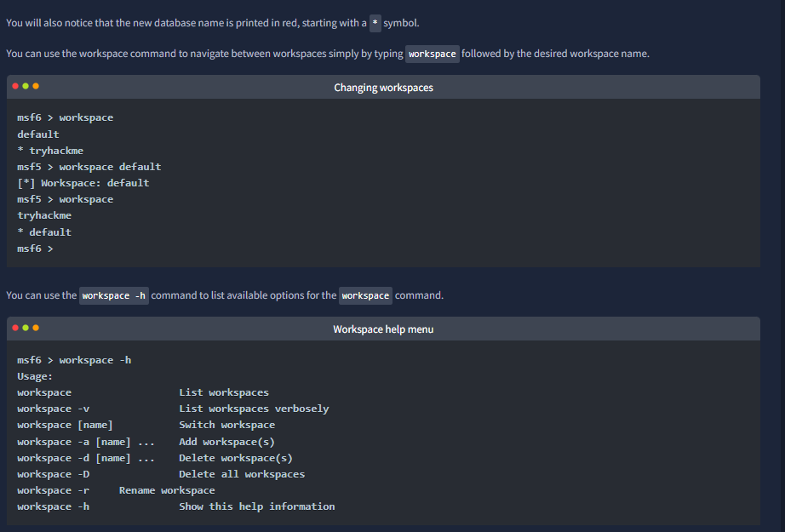This screenshot has width=785, height=532.
Task: Click the '[*] Workspace: default' output line
Action: click(83, 183)
